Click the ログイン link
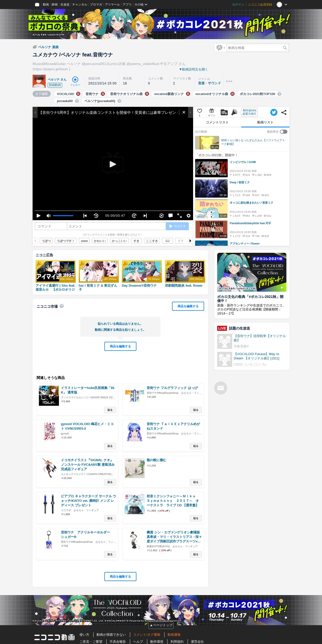 [x=238, y=5]
